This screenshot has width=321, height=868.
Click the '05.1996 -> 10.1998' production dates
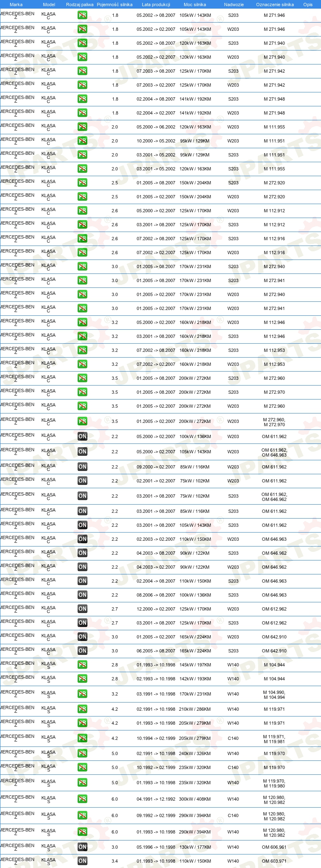(156, 847)
